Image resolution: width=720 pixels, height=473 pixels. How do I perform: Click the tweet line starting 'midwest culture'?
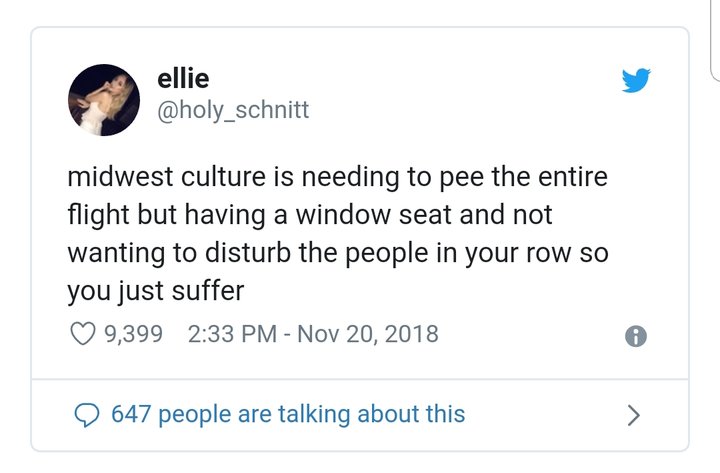click(338, 177)
